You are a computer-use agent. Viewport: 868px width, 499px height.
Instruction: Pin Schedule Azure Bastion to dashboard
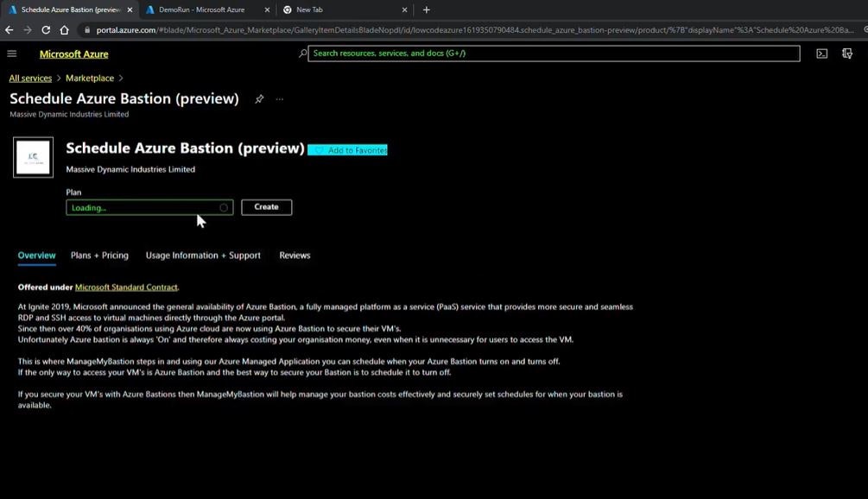tap(259, 99)
